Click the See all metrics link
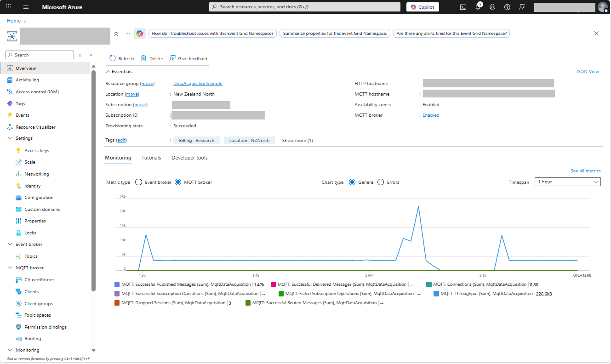This screenshot has width=611, height=364. [585, 171]
